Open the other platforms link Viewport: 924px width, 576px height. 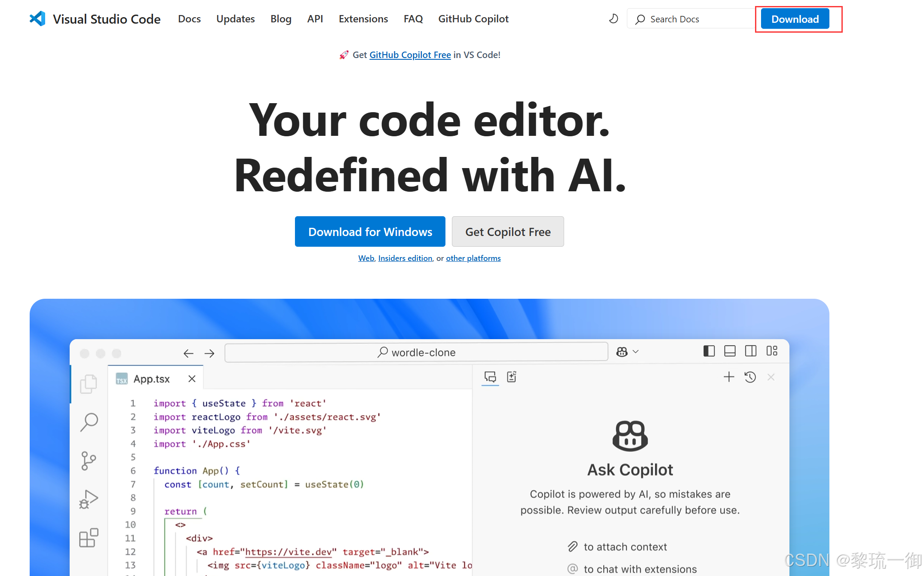click(x=473, y=258)
